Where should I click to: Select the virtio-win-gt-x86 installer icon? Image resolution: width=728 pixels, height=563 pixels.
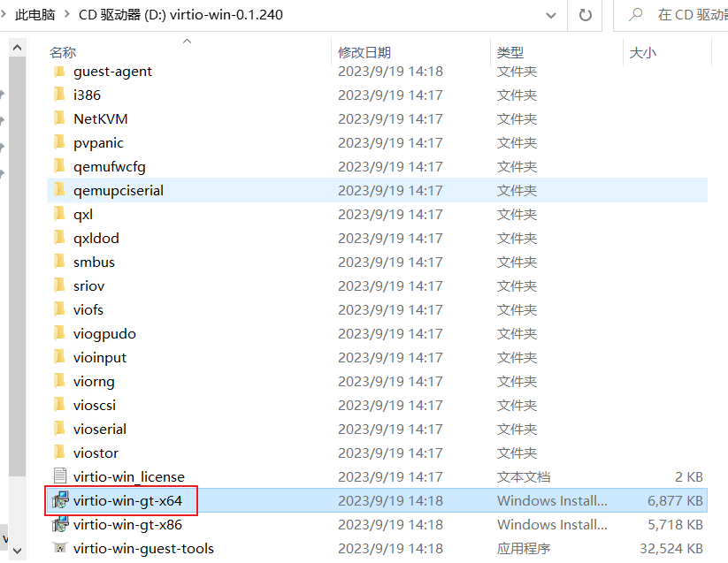(59, 524)
